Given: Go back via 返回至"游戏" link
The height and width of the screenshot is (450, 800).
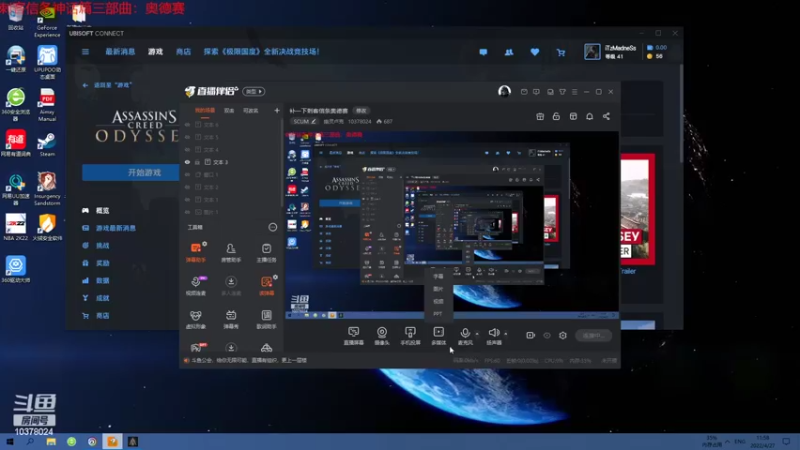Looking at the screenshot, I should 108,85.
